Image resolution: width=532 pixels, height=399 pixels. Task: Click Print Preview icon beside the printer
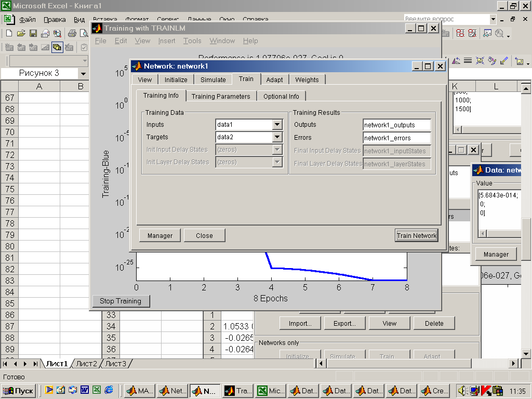coord(84,33)
